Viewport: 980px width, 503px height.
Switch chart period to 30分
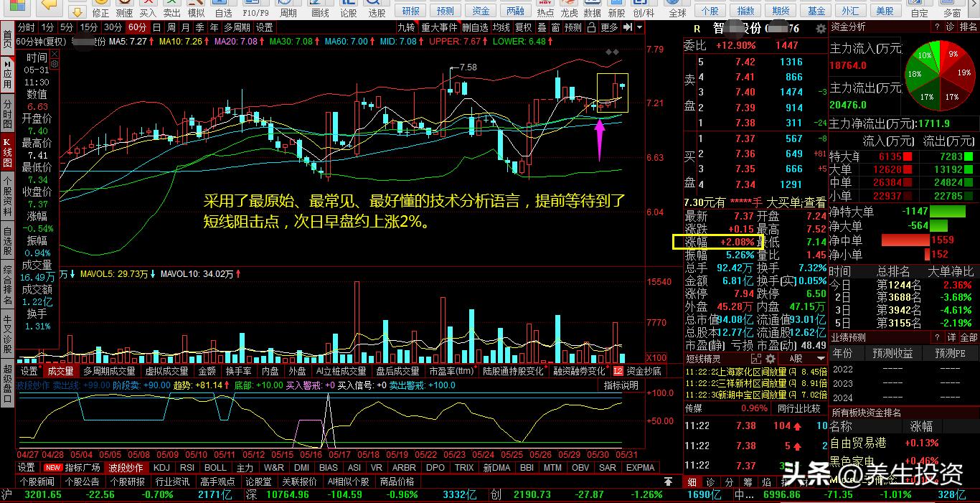pos(113,27)
